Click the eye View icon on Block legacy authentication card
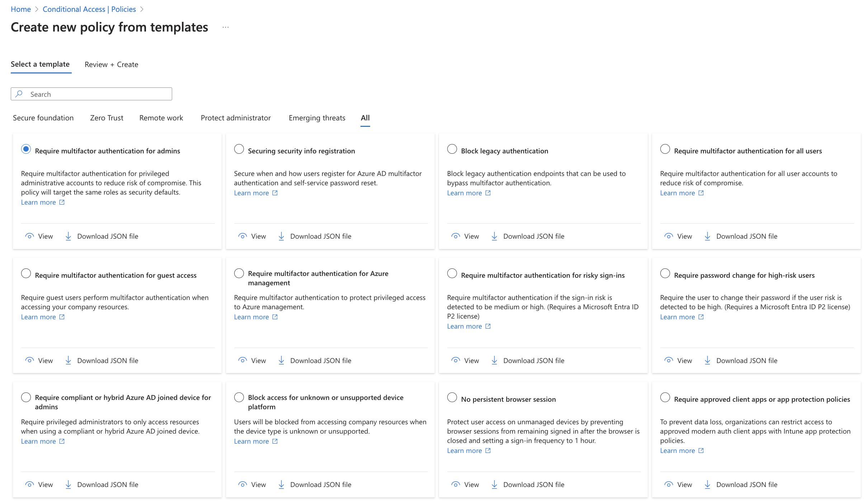 [x=456, y=236]
